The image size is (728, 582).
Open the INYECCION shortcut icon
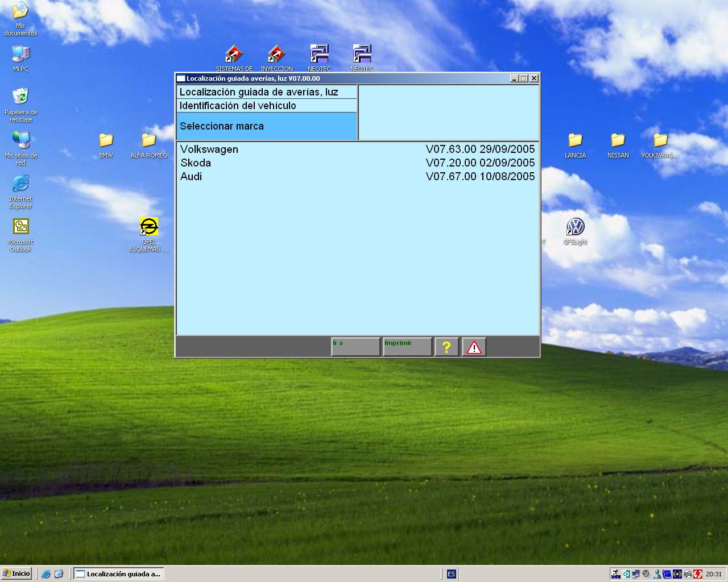(x=276, y=58)
